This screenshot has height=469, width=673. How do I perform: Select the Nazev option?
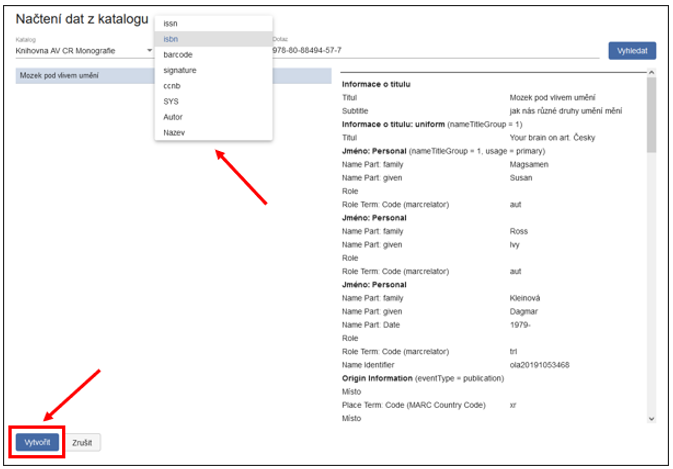174,132
